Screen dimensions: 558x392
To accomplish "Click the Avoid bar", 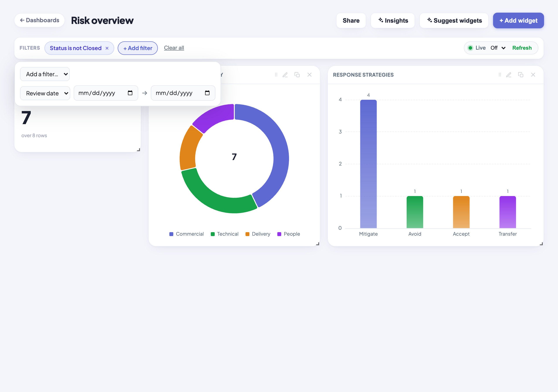I will pos(415,212).
